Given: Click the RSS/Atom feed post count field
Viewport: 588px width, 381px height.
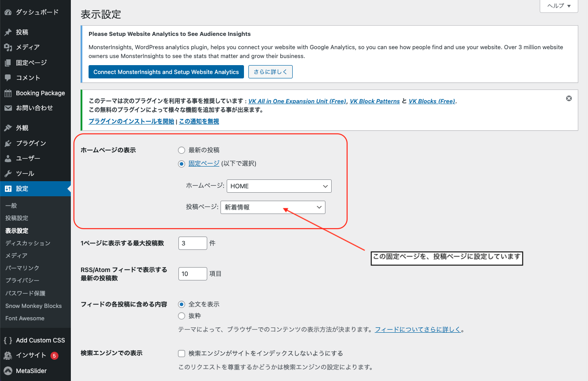Looking at the screenshot, I should [193, 274].
